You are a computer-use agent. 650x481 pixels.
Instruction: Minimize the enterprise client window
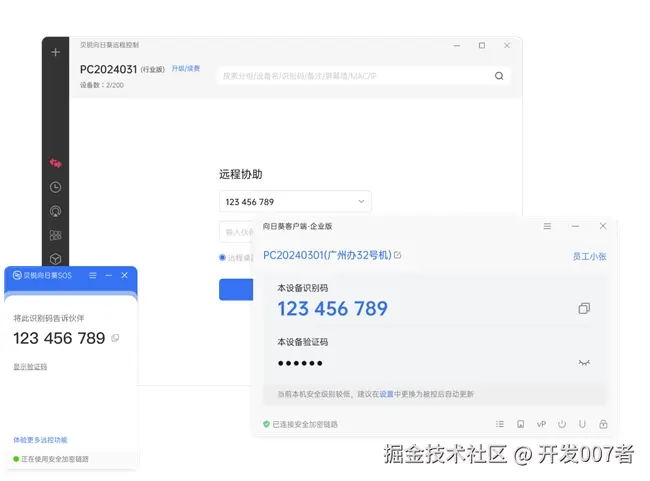point(575,226)
